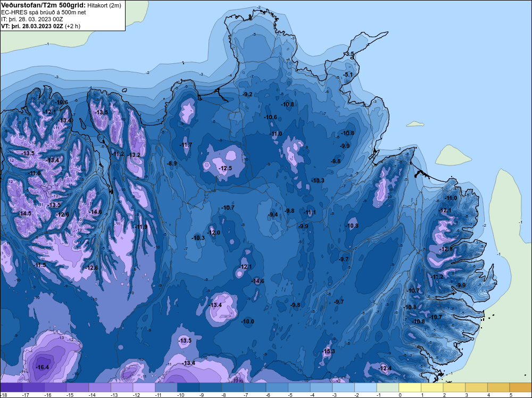Click orange legend swatch right of 5
Viewport: 532px width, 398px height.
point(521,387)
